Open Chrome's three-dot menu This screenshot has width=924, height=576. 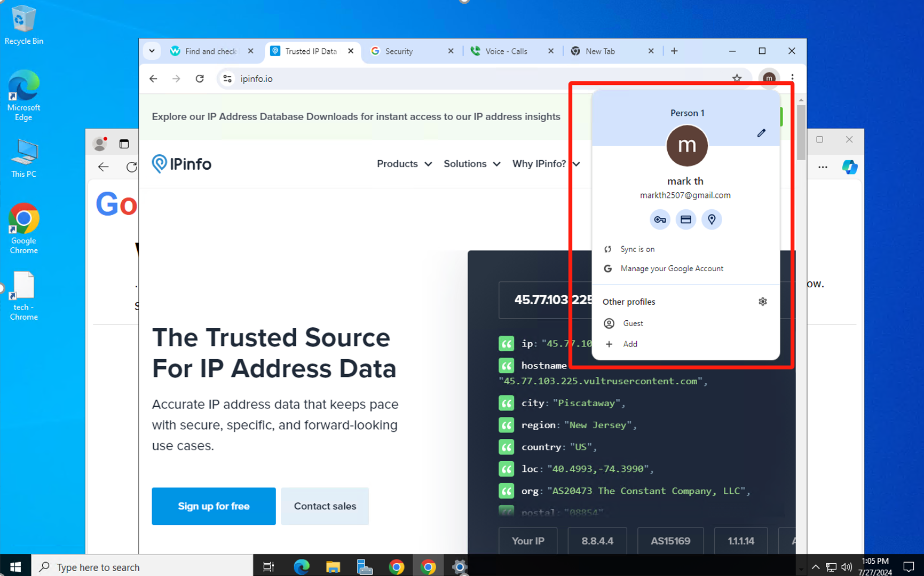[792, 78]
